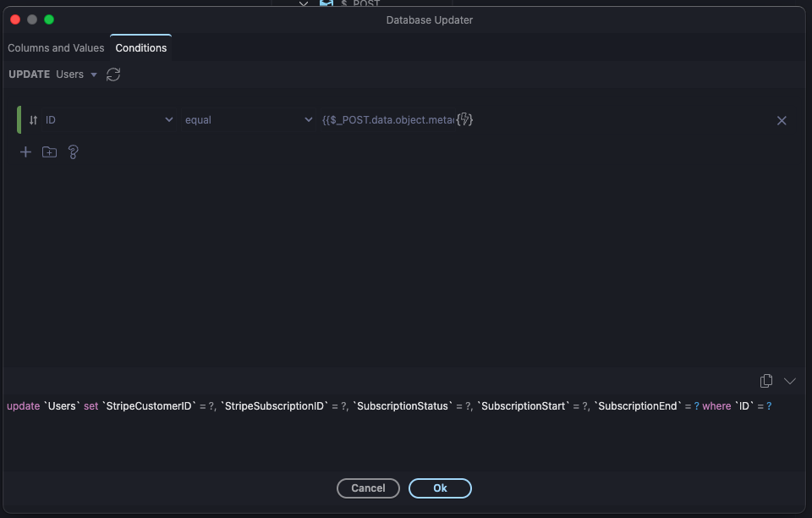Viewport: 812px width, 518px height.
Task: Click the sort arrows icon beside ID
Action: 33,120
